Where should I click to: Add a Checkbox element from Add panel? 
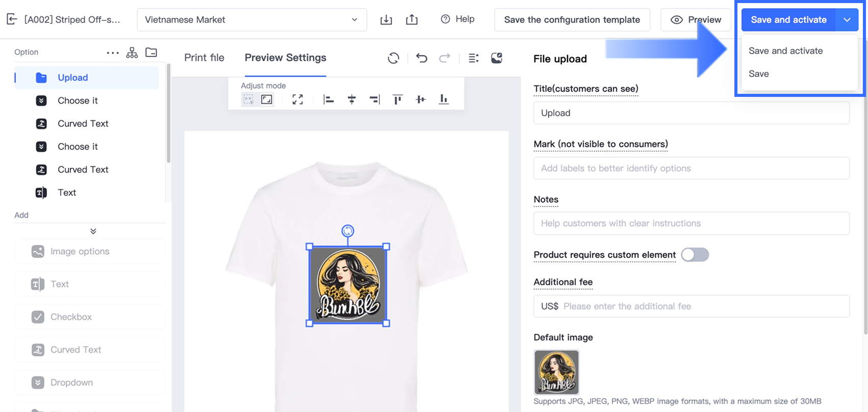click(90, 317)
